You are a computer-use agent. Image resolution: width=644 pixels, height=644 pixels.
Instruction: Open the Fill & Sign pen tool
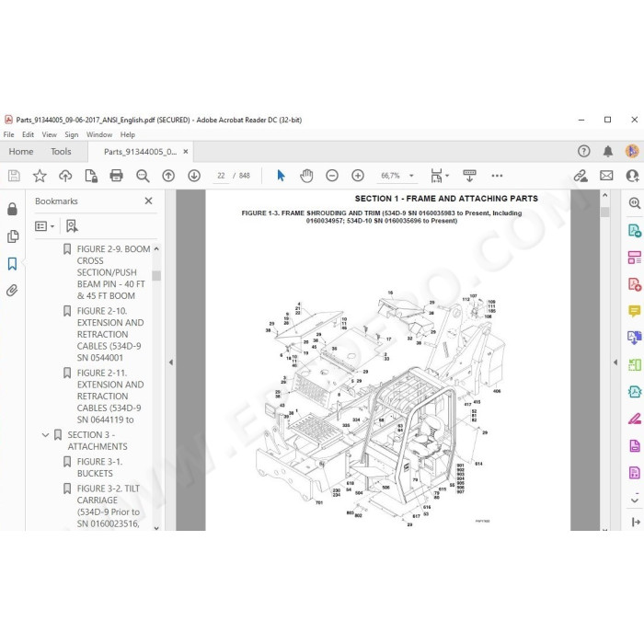634,419
